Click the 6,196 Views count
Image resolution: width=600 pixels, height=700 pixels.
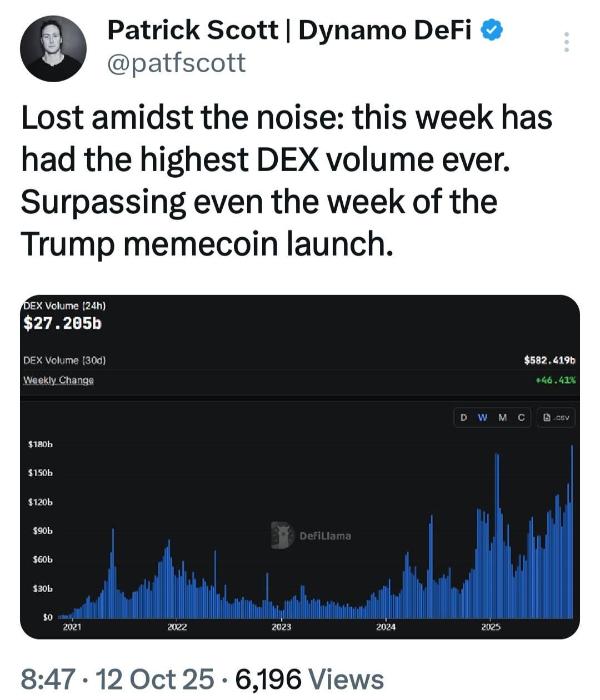tap(309, 679)
